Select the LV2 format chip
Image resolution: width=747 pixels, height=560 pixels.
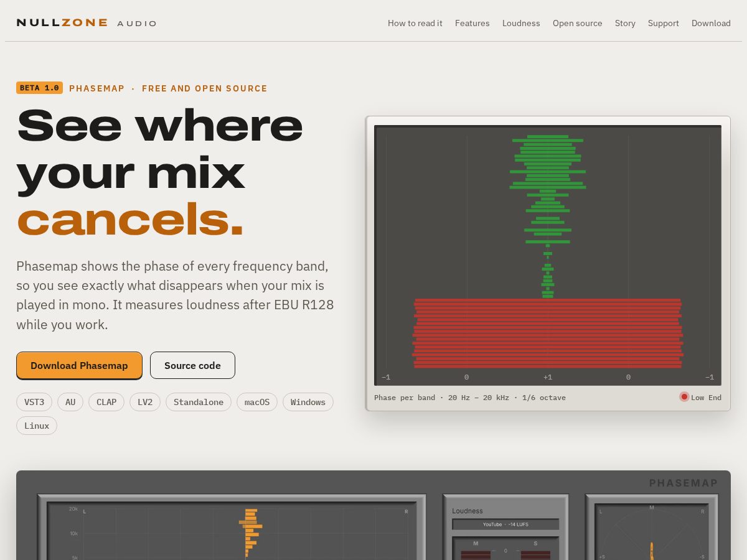(145, 402)
